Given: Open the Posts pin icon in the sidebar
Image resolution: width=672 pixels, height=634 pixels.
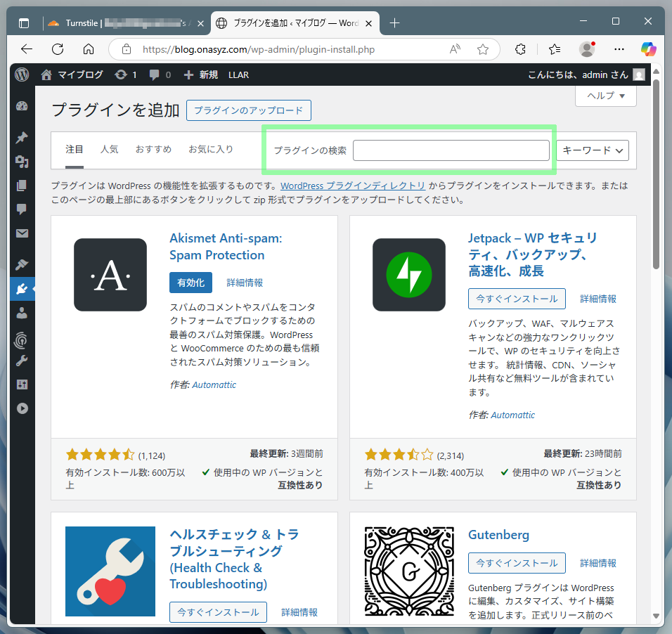Looking at the screenshot, I should [x=22, y=138].
